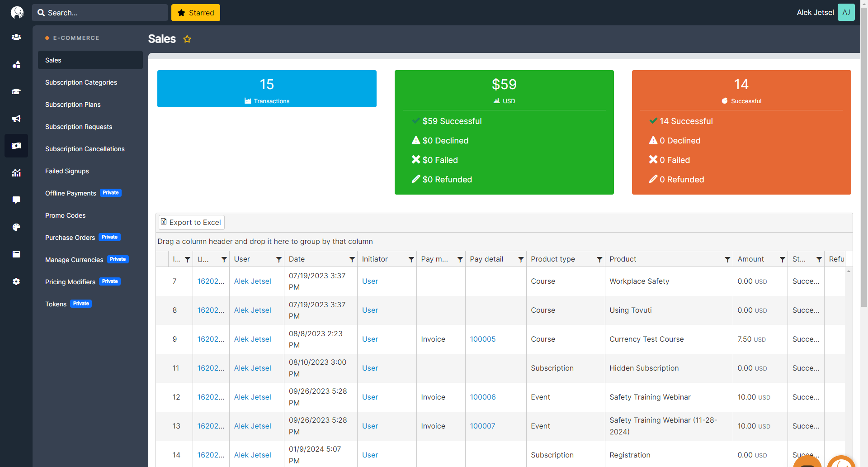Filter the ID column
868x467 pixels.
click(x=188, y=259)
